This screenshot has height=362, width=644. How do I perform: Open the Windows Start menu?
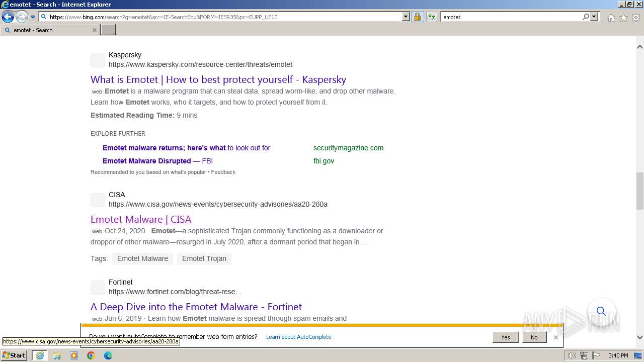click(x=14, y=355)
